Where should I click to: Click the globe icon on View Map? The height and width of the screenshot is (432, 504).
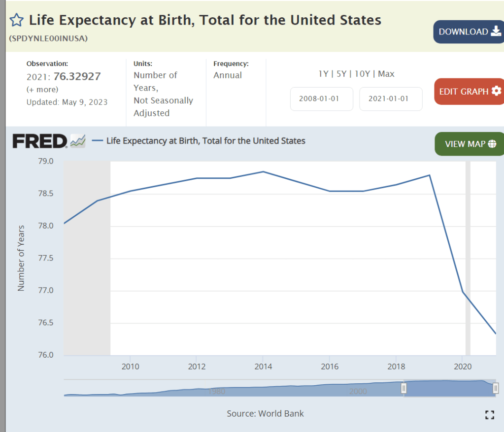pos(492,144)
